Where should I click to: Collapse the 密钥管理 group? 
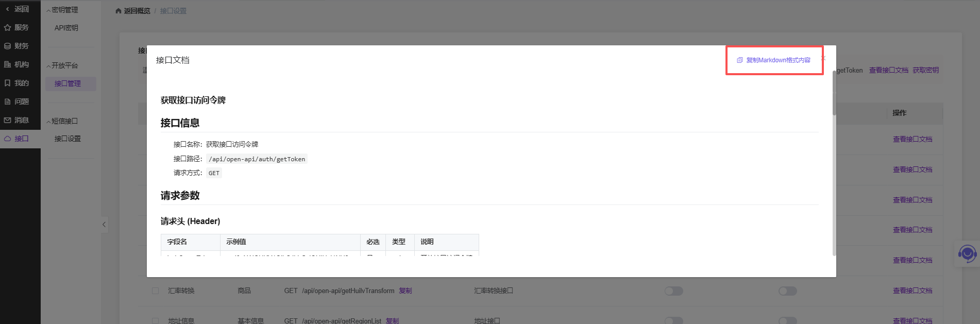coord(62,10)
